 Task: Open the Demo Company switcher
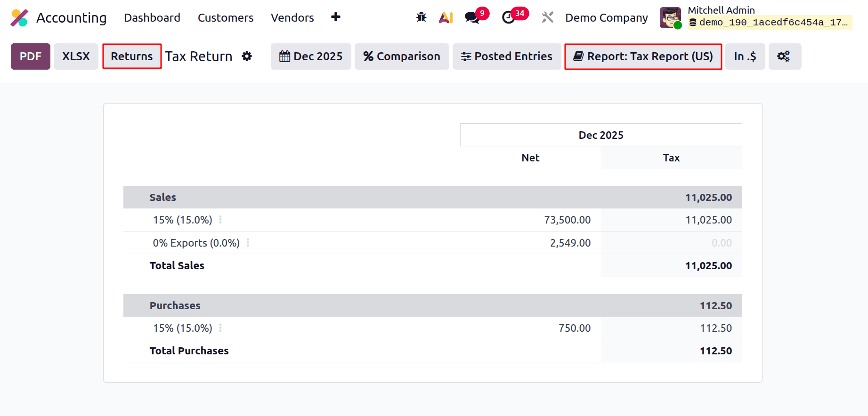click(x=607, y=17)
